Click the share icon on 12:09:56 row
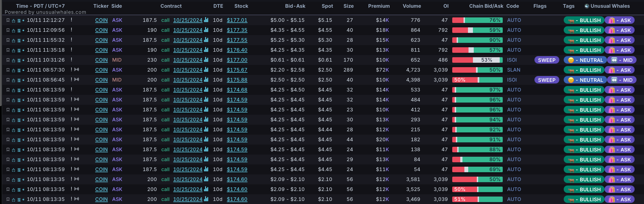The image size is (644, 204). [13, 30]
